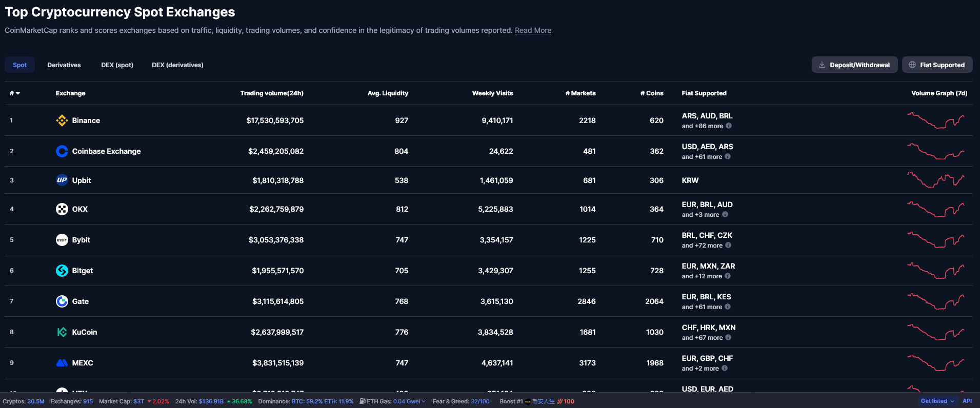The width and height of the screenshot is (980, 408).
Task: Open the Read More link
Action: [x=533, y=31]
